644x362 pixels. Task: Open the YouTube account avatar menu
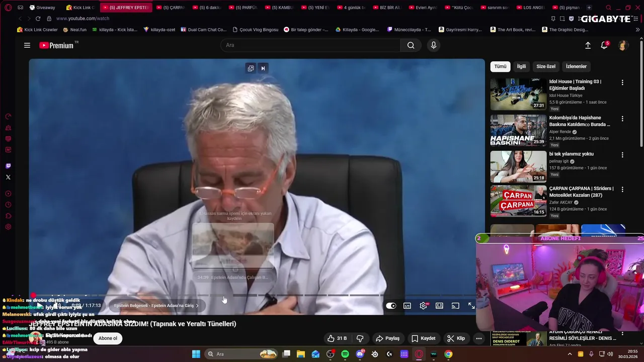pyautogui.click(x=623, y=45)
